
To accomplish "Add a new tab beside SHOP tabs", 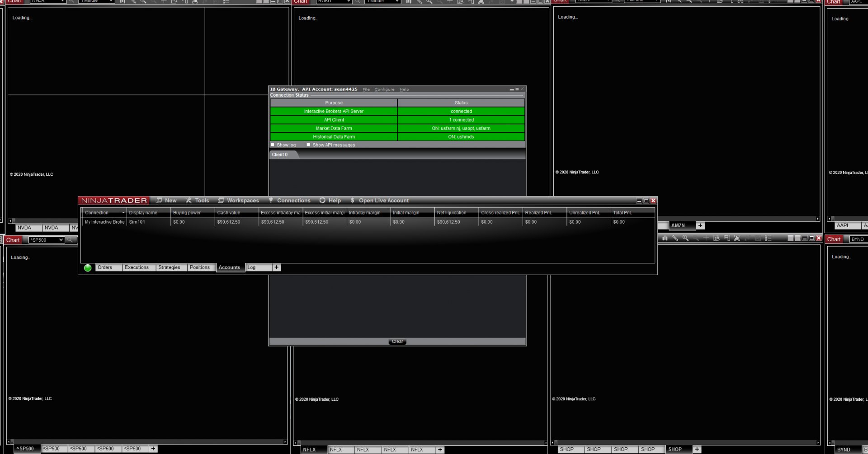I will pos(697,449).
